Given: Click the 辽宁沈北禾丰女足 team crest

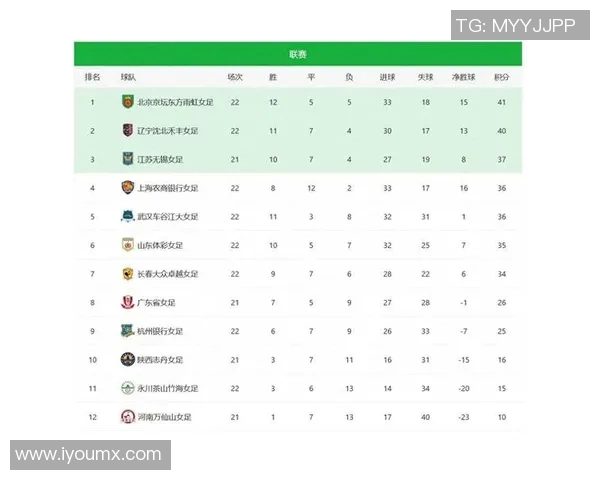Looking at the screenshot, I should 127,130.
